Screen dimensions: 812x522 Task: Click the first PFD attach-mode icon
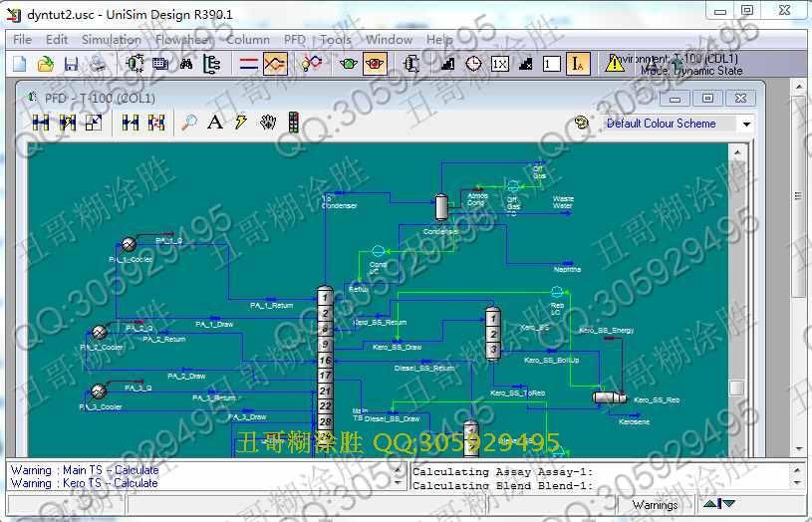tap(41, 123)
